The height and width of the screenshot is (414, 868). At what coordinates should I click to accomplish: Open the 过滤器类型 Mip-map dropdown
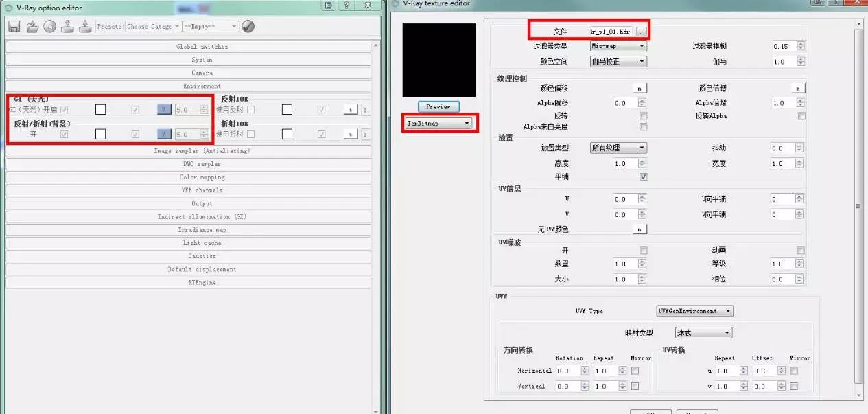618,46
